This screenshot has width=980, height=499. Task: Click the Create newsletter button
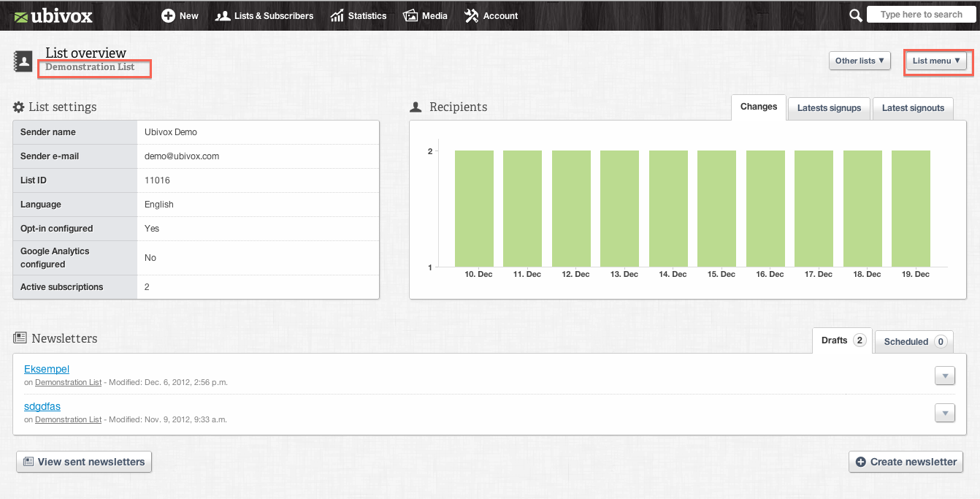(906, 462)
